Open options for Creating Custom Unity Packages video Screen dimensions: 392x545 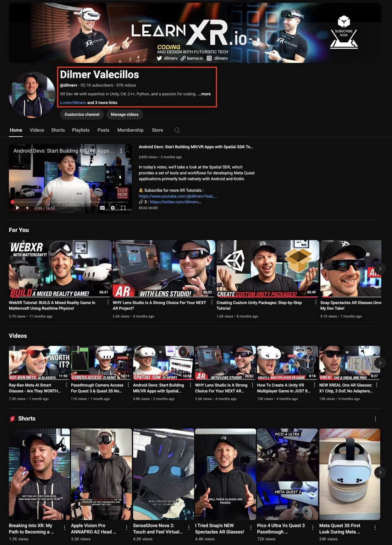point(316,302)
